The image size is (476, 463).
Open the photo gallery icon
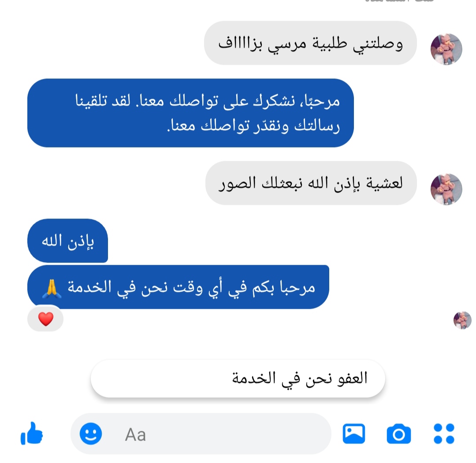tap(353, 433)
